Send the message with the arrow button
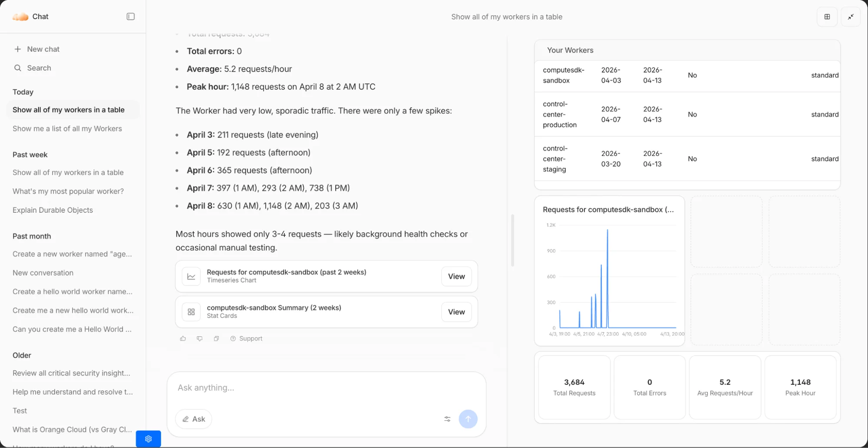Viewport: 868px width, 448px height. 468,419
